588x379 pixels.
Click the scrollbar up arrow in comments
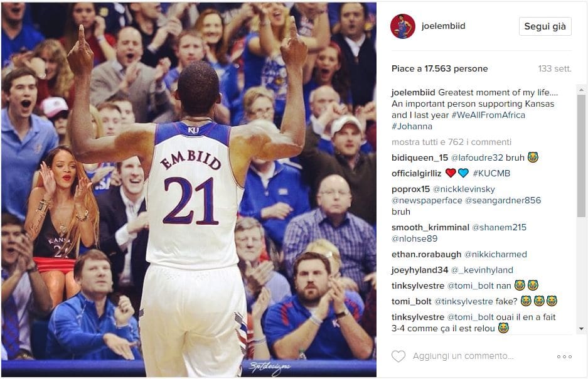581,90
